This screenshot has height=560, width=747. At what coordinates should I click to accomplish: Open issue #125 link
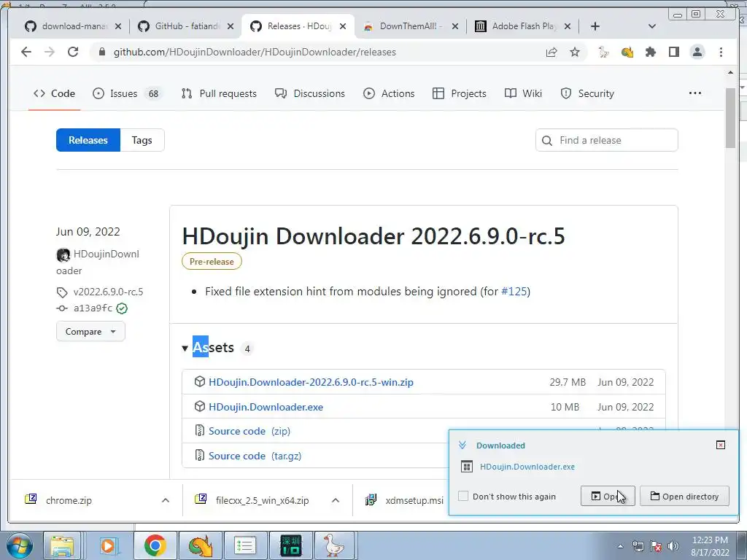click(x=514, y=291)
